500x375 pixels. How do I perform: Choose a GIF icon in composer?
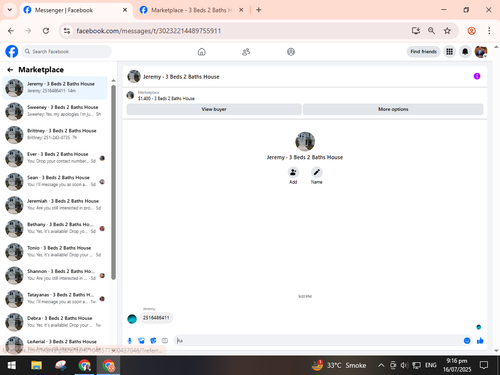click(165, 341)
